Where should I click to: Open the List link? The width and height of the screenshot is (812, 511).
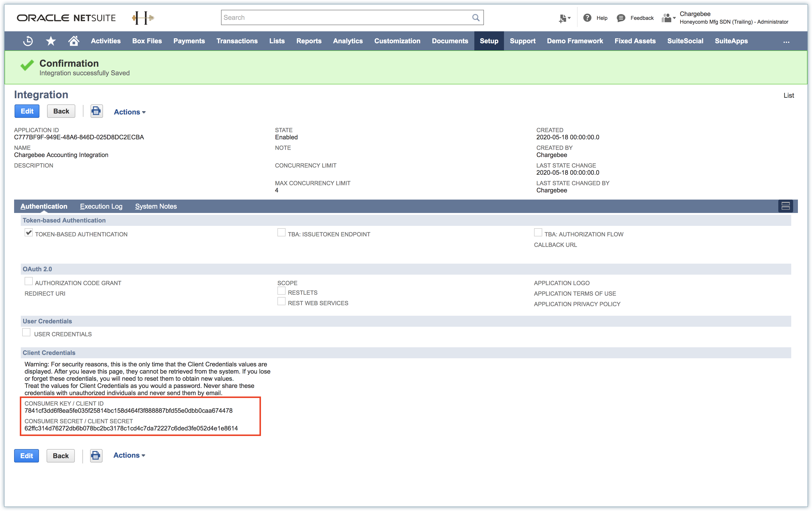(788, 95)
